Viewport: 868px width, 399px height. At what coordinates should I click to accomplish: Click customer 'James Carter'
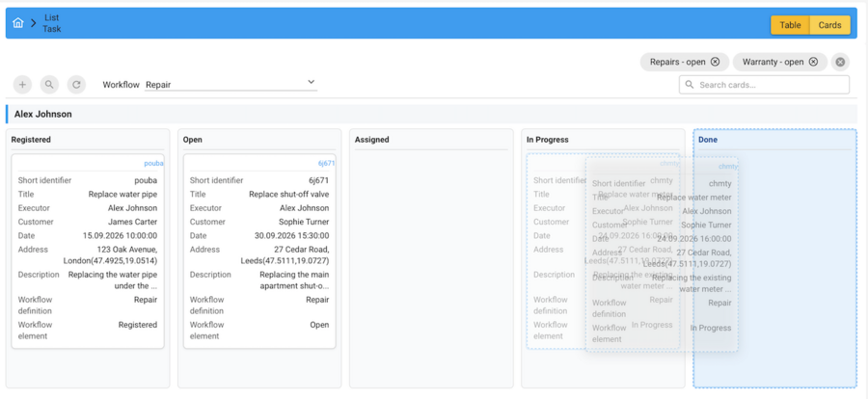point(134,222)
